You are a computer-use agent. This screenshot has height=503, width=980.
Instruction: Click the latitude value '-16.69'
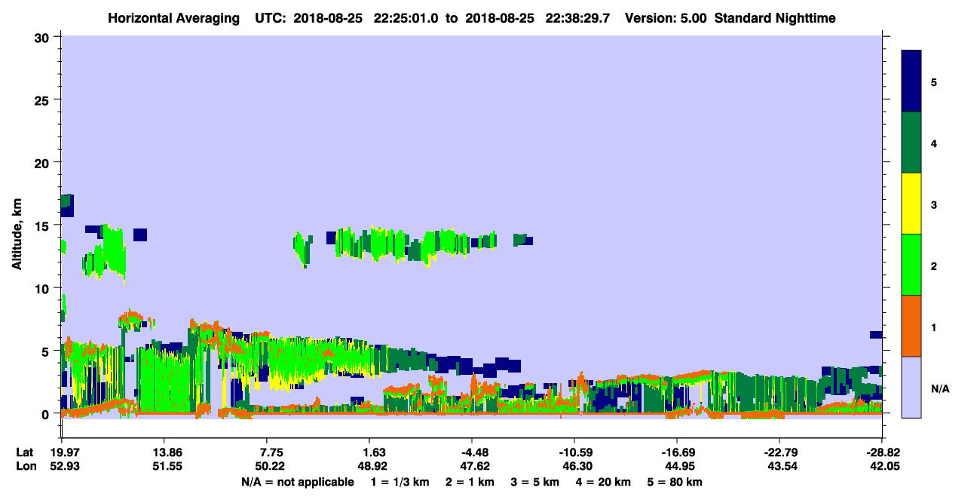point(676,452)
